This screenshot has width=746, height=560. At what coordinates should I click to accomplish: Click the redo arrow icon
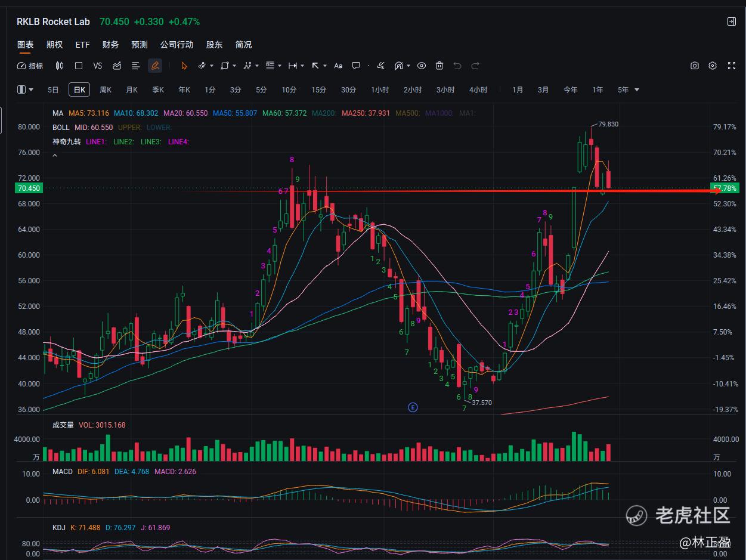pos(475,66)
